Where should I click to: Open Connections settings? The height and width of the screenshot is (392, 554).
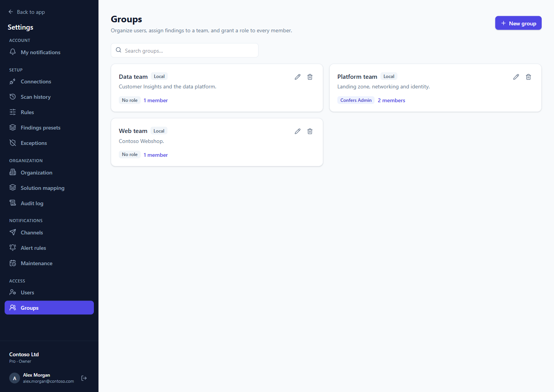coord(49,81)
